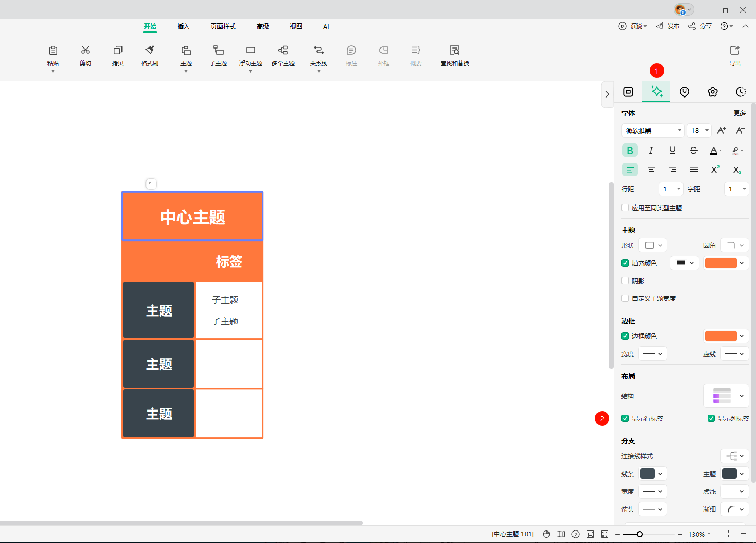Open the 圆角 rounded corner dropdown
The width and height of the screenshot is (756, 543).
(735, 245)
